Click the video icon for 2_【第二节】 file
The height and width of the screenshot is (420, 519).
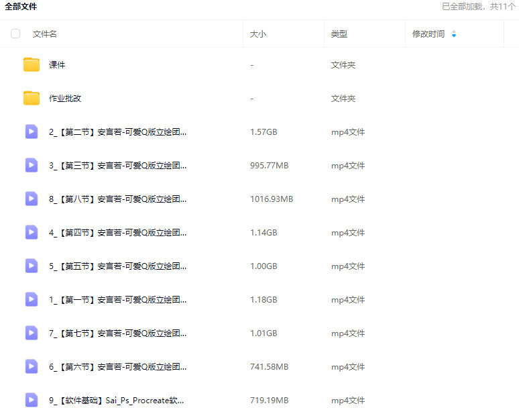point(32,132)
